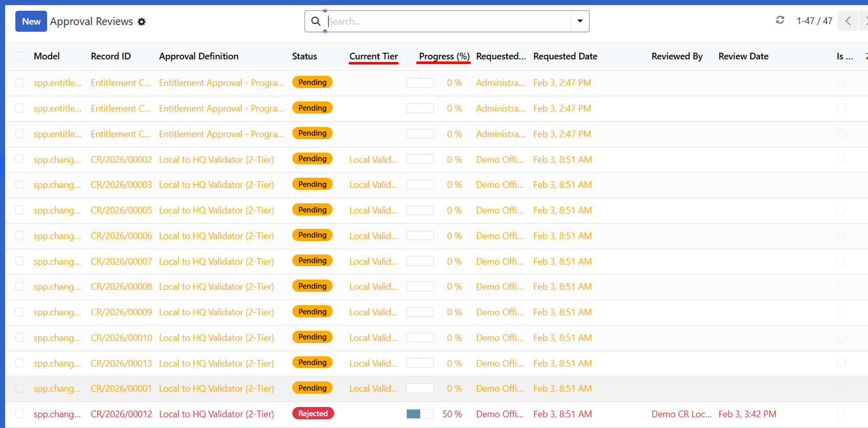This screenshot has height=428, width=868.
Task: Click the 50% progress bar on rejected row
Action: (420, 414)
